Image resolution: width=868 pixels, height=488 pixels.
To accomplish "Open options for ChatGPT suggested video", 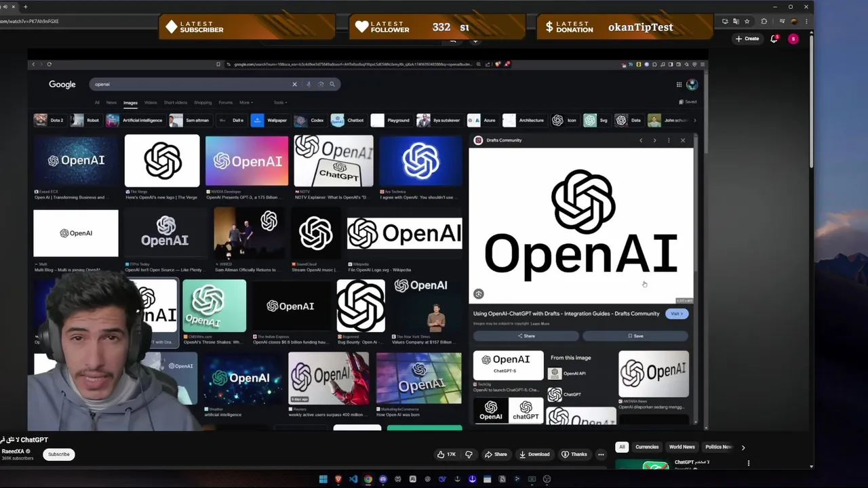I will coord(749,464).
